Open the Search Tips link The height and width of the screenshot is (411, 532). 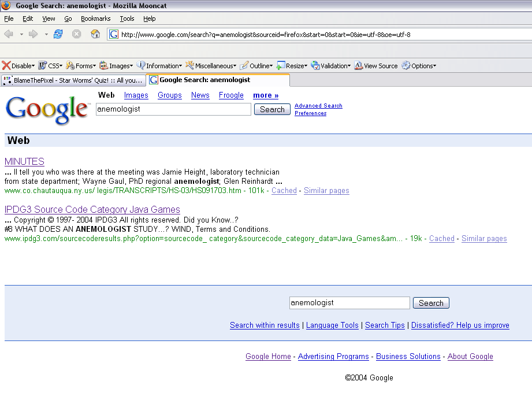pyautogui.click(x=385, y=325)
